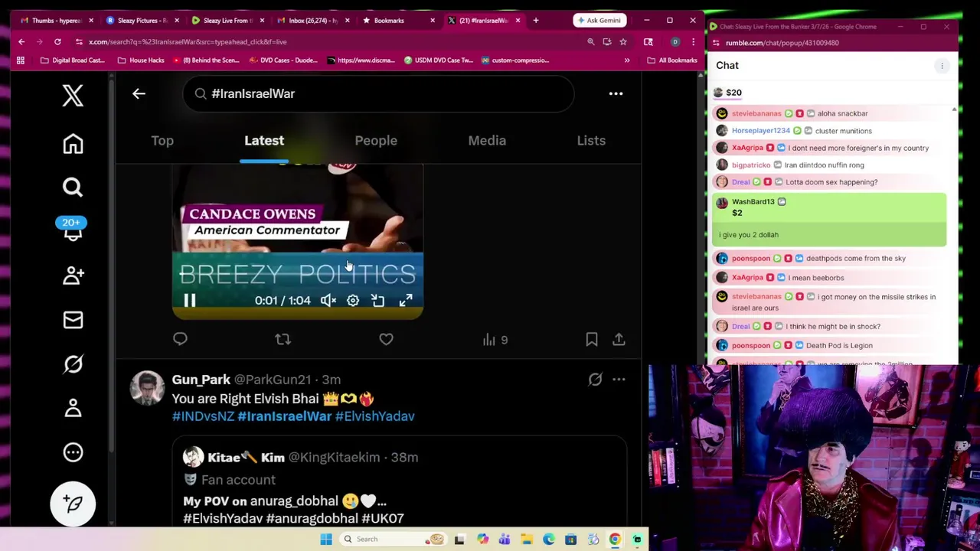980x551 pixels.
Task: Open quoted Kitae Kim post
Action: pyautogui.click(x=399, y=481)
